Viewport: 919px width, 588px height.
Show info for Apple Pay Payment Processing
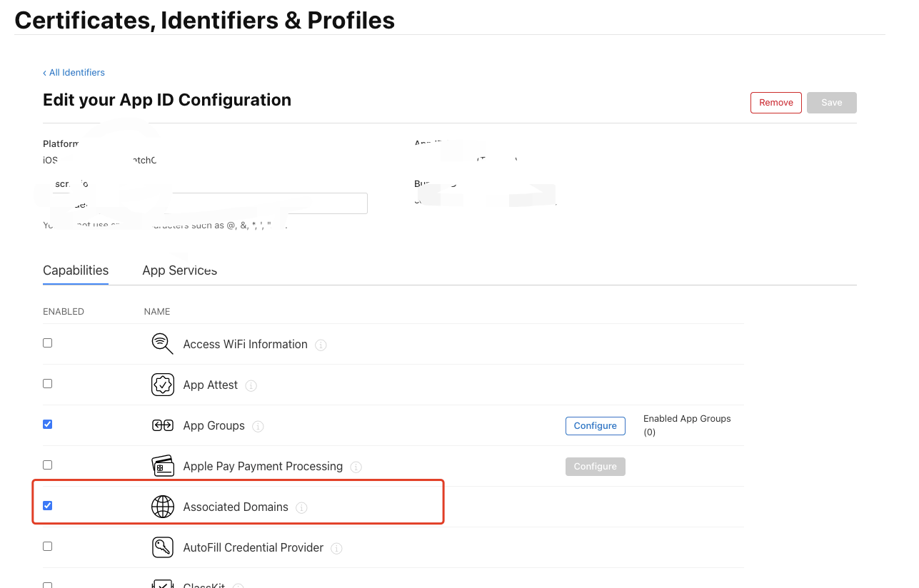pyautogui.click(x=356, y=467)
